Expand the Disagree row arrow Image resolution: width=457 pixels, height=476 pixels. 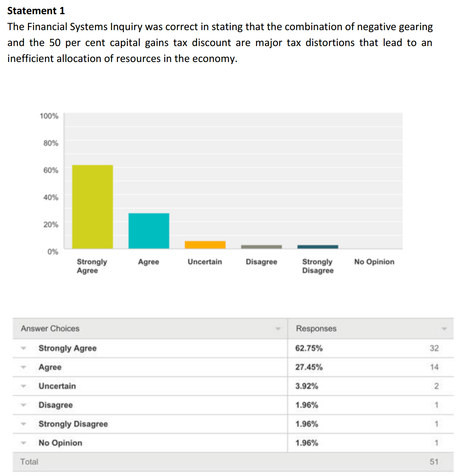[23, 405]
